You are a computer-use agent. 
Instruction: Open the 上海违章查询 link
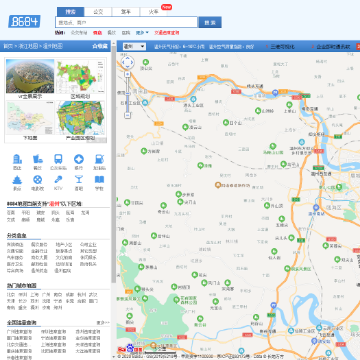click(x=53, y=345)
